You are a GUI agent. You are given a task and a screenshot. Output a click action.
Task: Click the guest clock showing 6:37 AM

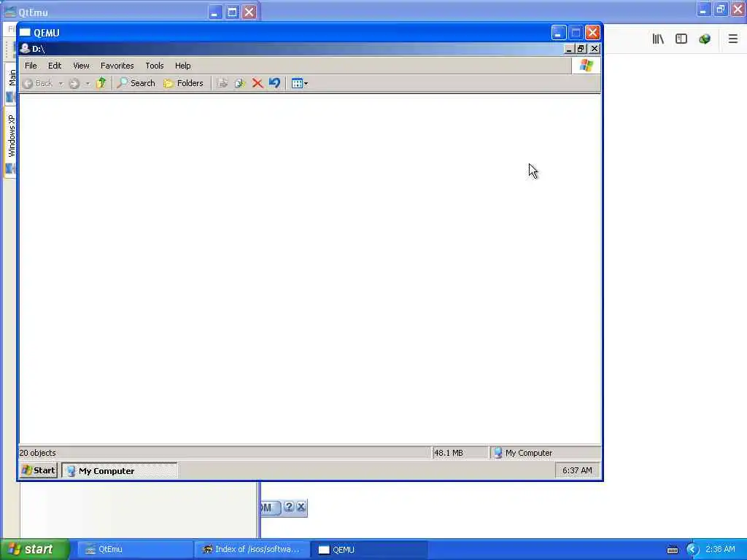[x=577, y=470]
